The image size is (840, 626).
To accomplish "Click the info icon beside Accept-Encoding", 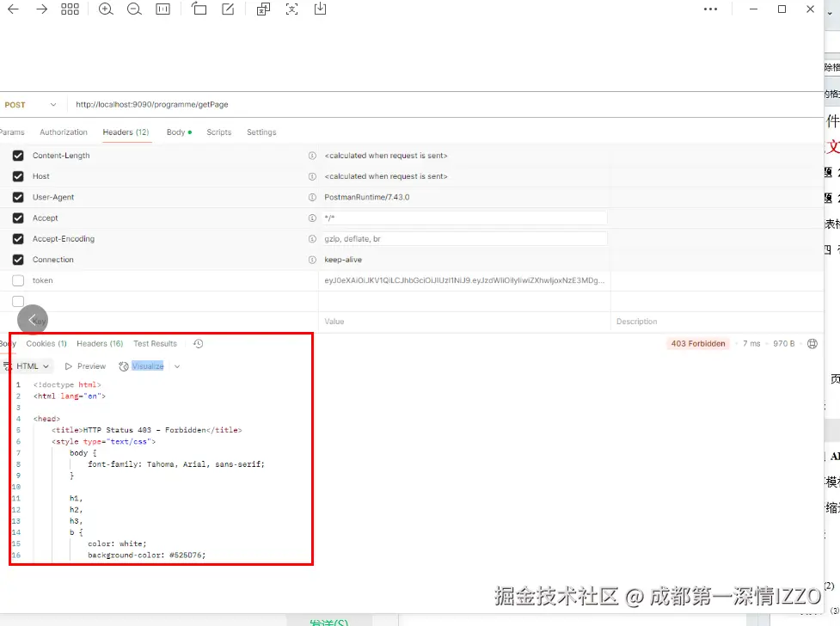I will point(312,239).
